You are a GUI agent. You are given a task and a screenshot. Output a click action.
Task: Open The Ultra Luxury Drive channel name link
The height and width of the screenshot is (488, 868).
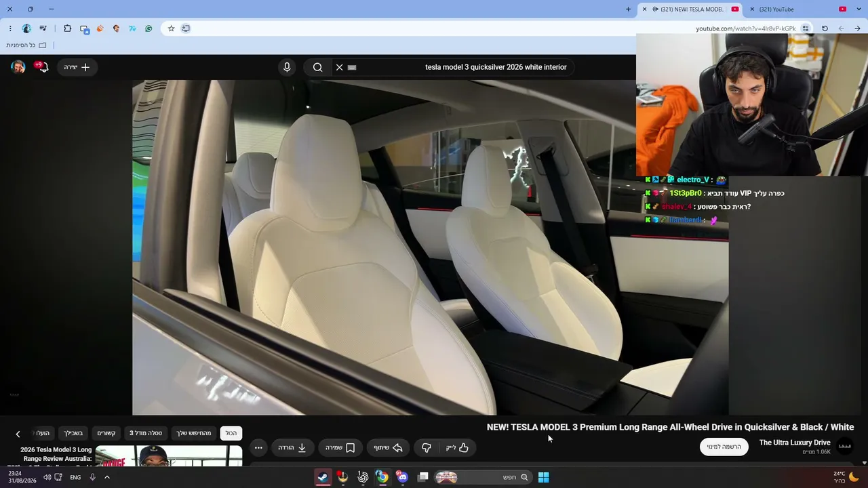795,443
